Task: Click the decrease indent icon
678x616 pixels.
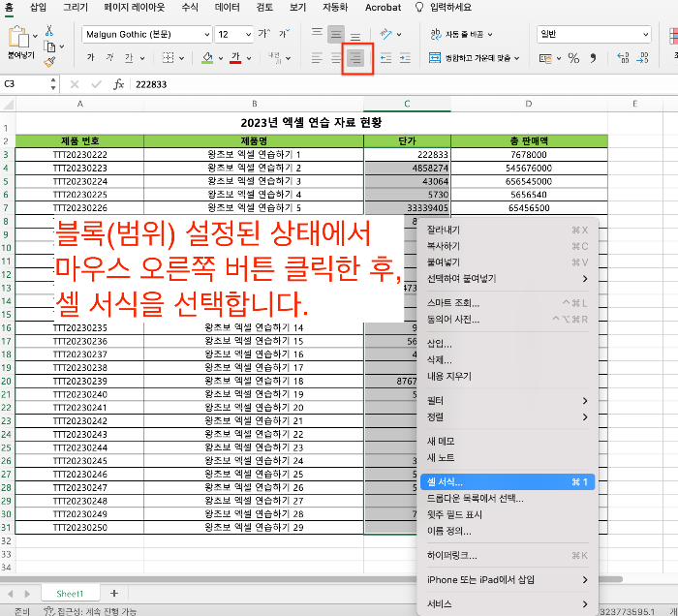Action: pyautogui.click(x=385, y=58)
